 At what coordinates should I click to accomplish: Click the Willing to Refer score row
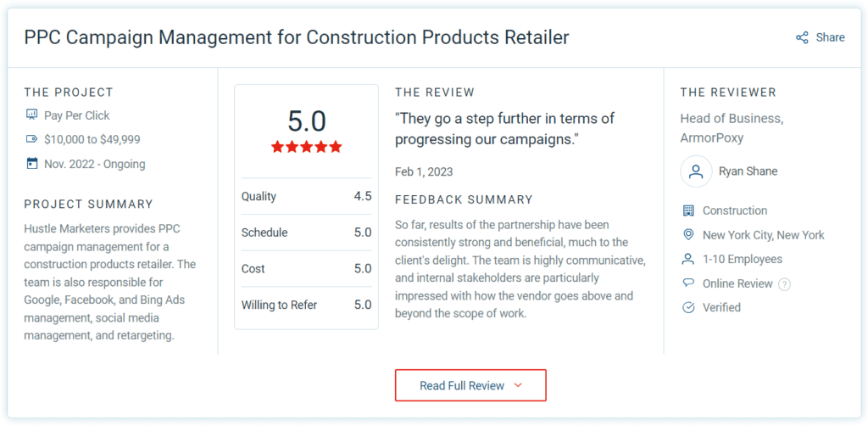306,305
